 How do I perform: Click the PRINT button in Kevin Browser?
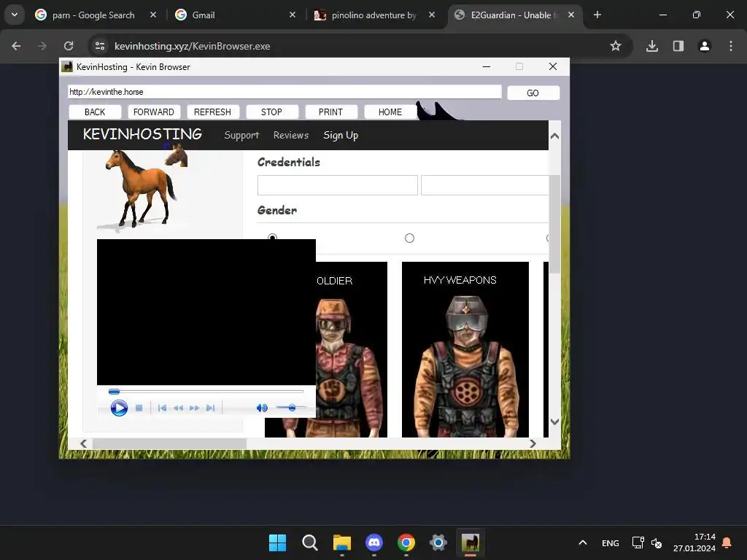(330, 112)
